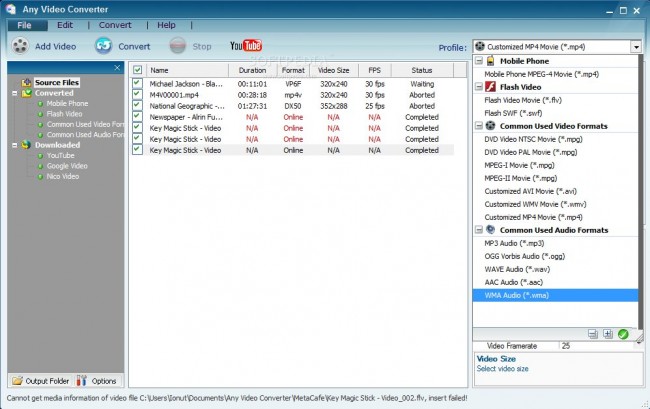This screenshot has height=409, width=650.
Task: Click the green checkmark confirm icon
Action: point(623,333)
